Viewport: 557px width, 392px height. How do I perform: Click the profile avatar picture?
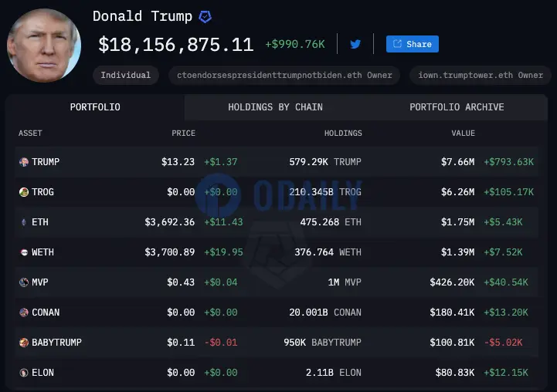click(x=44, y=46)
